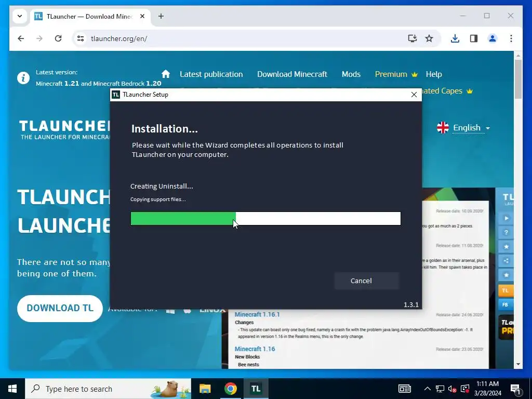Open the notification center
The image size is (532, 399).
(515, 389)
